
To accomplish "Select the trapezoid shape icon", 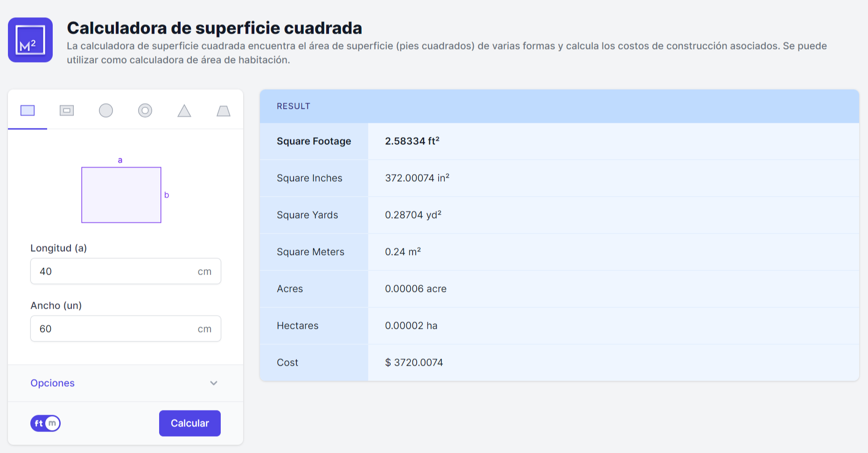I will coord(224,111).
